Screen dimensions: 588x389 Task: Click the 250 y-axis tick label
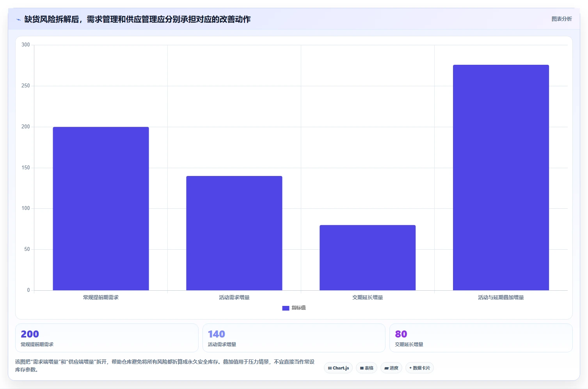(x=26, y=86)
